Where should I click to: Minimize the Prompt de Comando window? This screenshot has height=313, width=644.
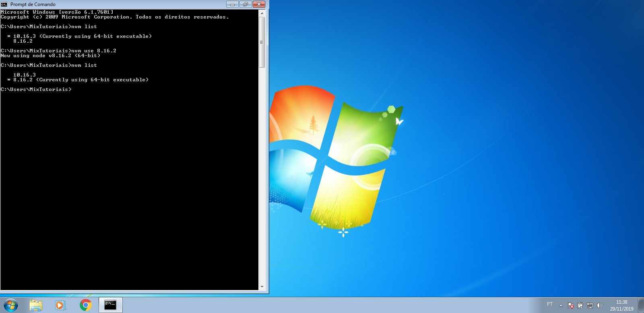(x=232, y=4)
